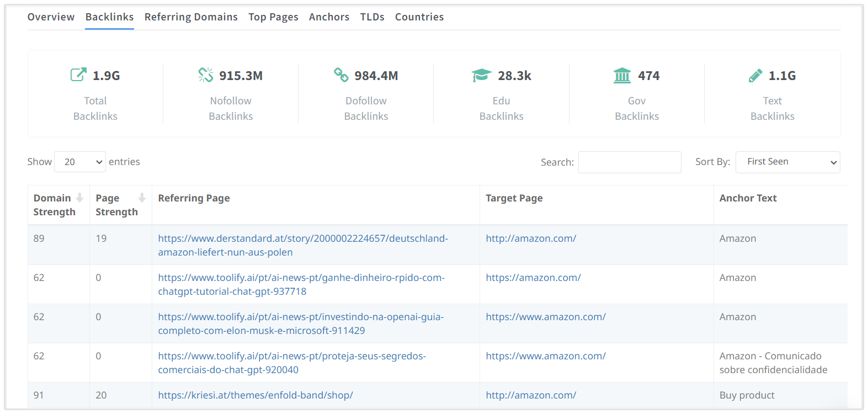Open the derstandard.at referring page link
Viewport: 868px width, 414px height.
pyautogui.click(x=302, y=238)
